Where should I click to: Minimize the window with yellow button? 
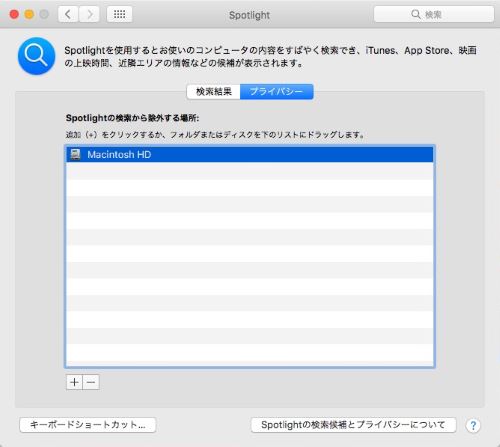coord(29,14)
